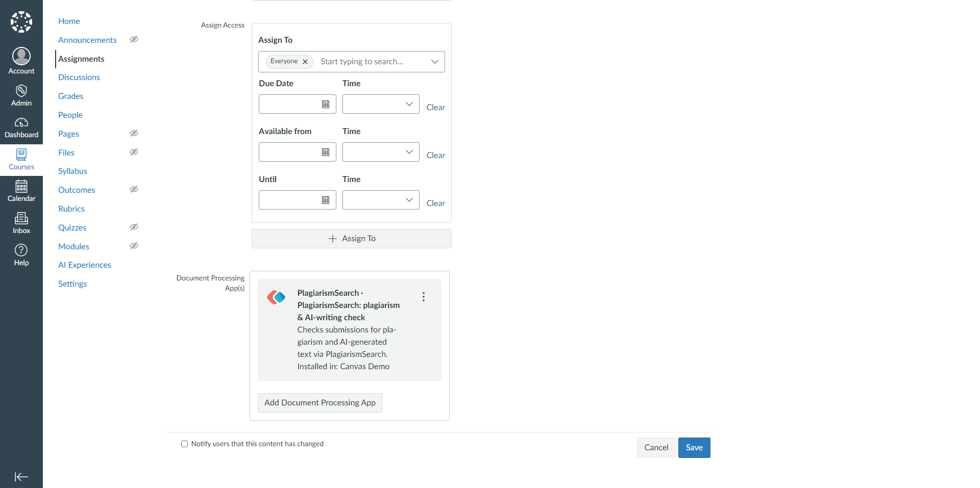Screen dimensions: 980x488
Task: Clear the Available from fields
Action: click(x=436, y=155)
